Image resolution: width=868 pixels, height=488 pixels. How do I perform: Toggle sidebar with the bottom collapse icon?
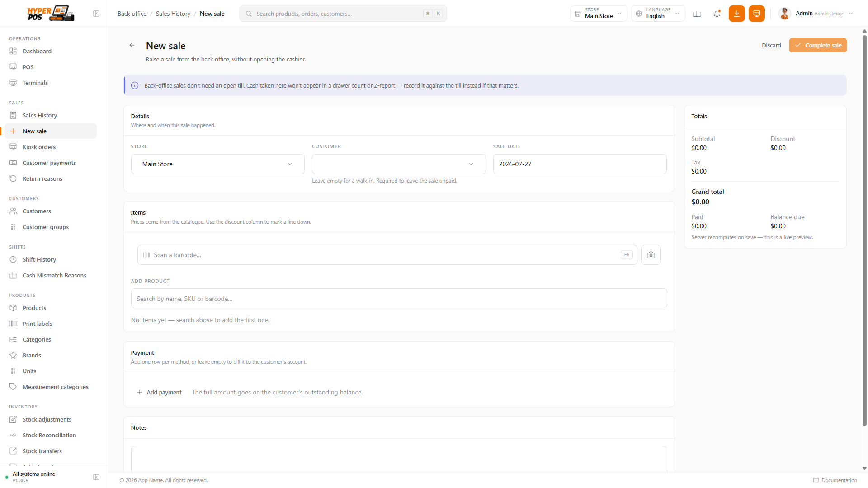coord(96,477)
